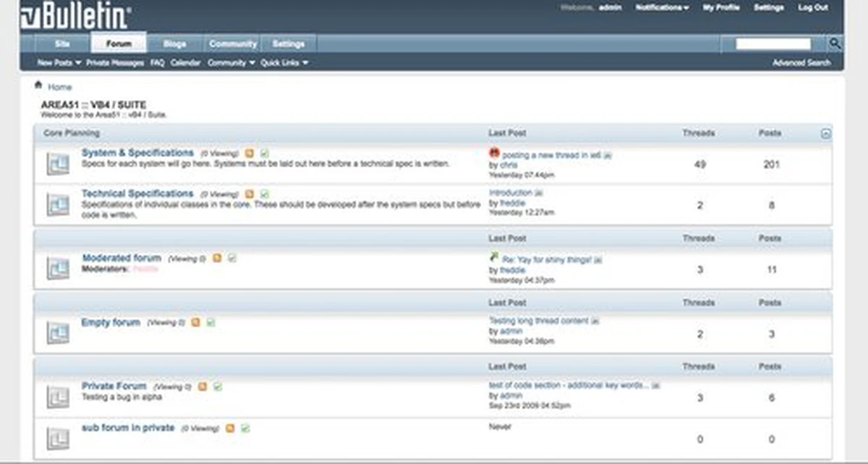This screenshot has height=464, width=868.
Task: Click the Private Forum folder icon
Action: coord(58,396)
